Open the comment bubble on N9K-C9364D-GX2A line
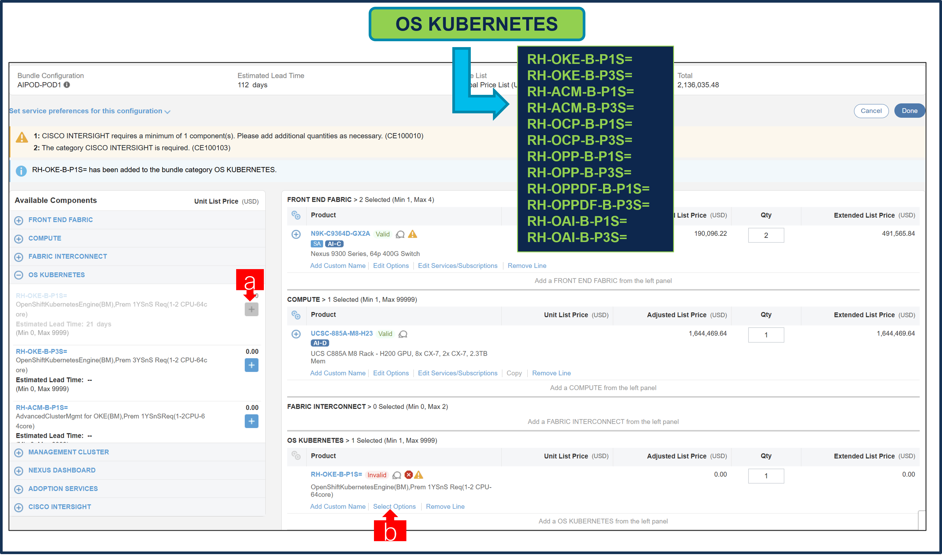The height and width of the screenshot is (560, 942). click(400, 234)
